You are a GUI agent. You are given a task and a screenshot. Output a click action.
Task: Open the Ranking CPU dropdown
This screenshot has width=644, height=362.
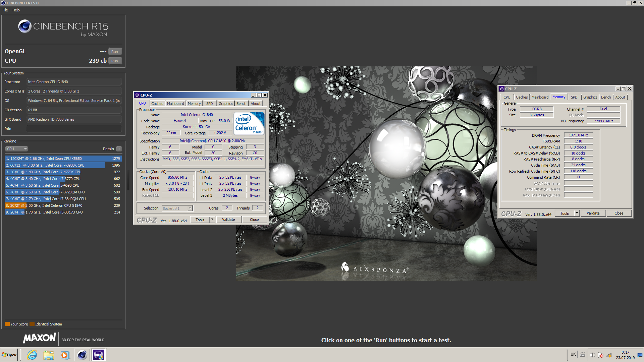pyautogui.click(x=16, y=149)
